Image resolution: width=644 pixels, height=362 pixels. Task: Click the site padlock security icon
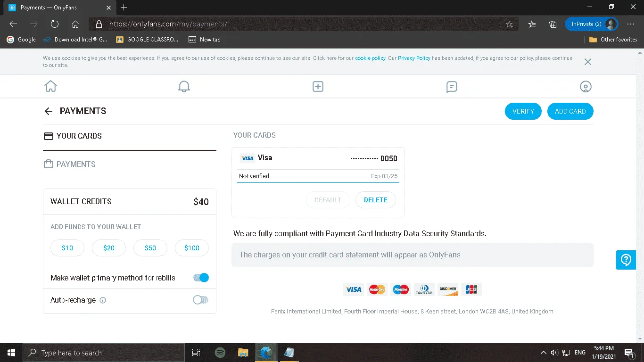pyautogui.click(x=99, y=24)
